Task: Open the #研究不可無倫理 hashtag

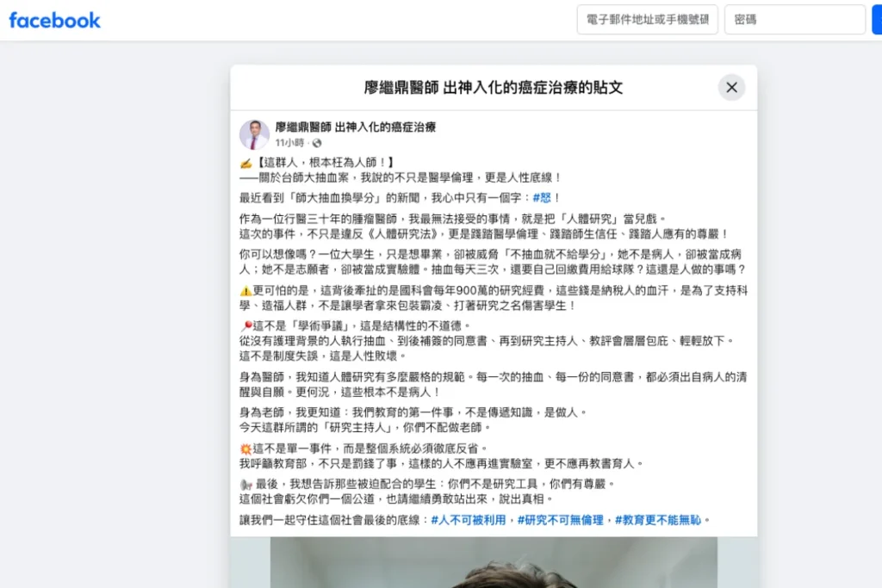Action: click(x=560, y=520)
